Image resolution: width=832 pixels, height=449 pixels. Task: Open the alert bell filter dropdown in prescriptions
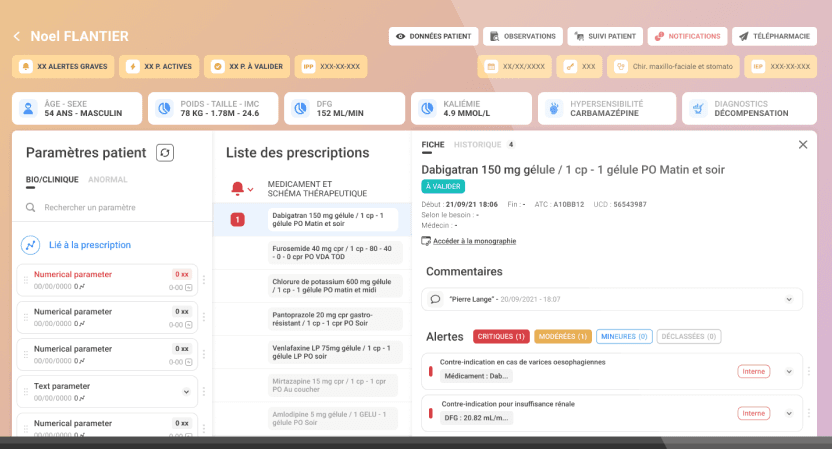242,188
